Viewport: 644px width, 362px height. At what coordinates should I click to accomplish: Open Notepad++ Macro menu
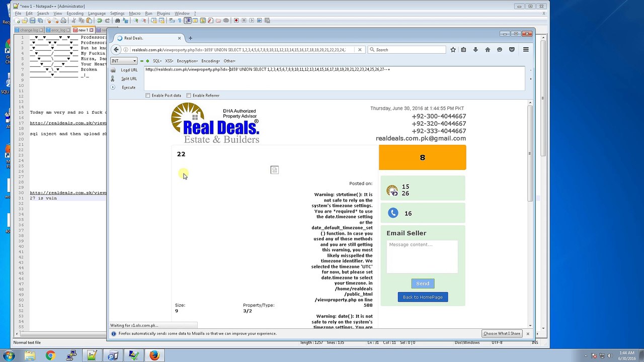point(135,14)
